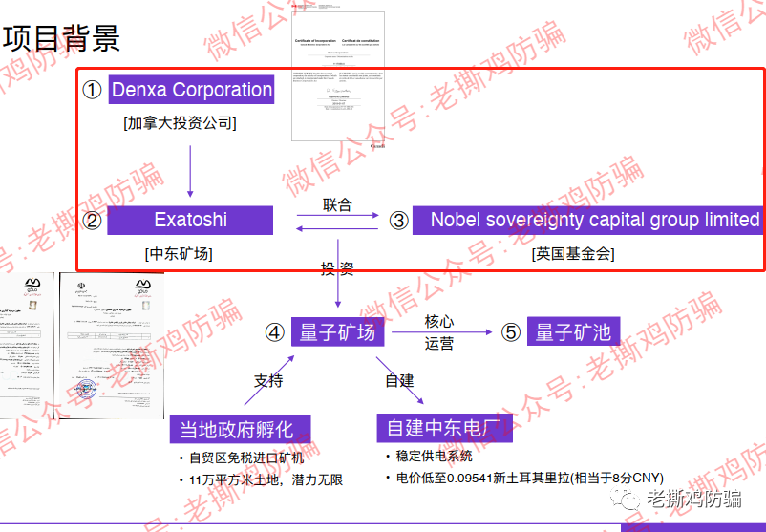This screenshot has width=766, height=532.
Task: Click the 项目背景 slide title
Action: click(x=60, y=37)
